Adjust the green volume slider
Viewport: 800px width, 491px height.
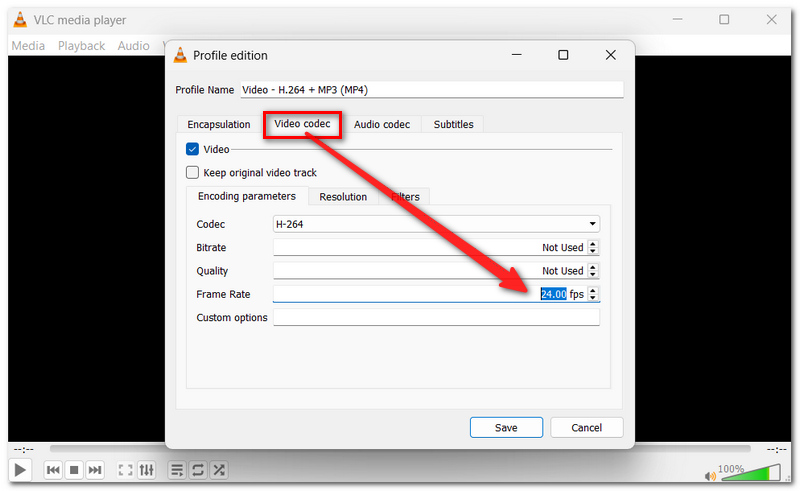click(750, 473)
